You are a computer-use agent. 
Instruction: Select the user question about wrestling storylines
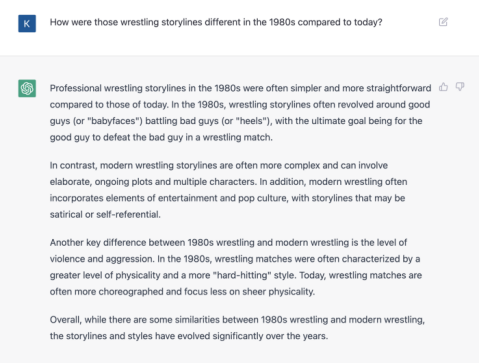pyautogui.click(x=216, y=22)
